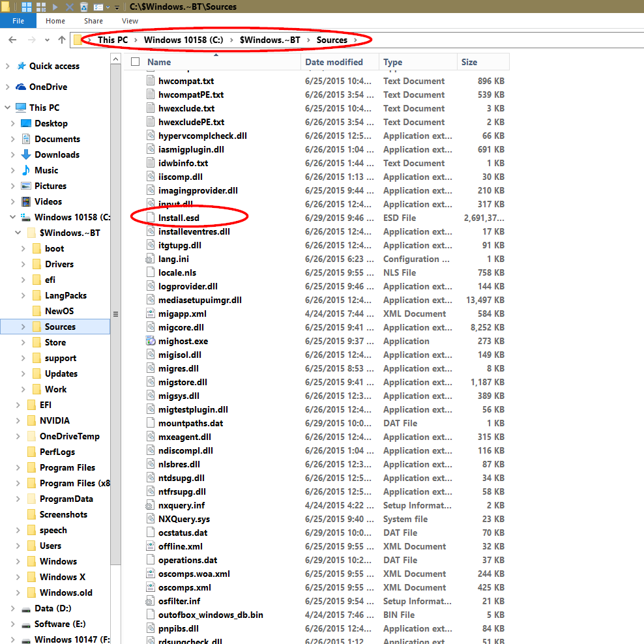Select the locale.nls file
The image size is (644, 644).
click(177, 272)
